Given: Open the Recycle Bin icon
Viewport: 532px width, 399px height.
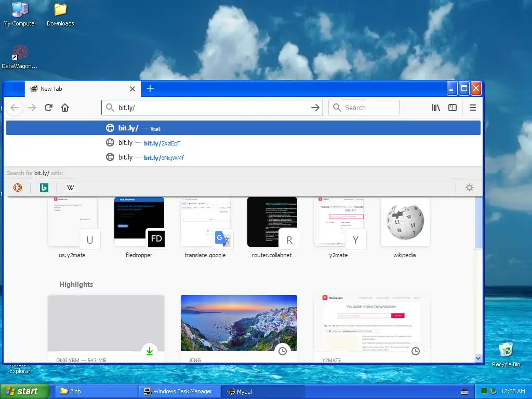Looking at the screenshot, I should click(x=506, y=354).
